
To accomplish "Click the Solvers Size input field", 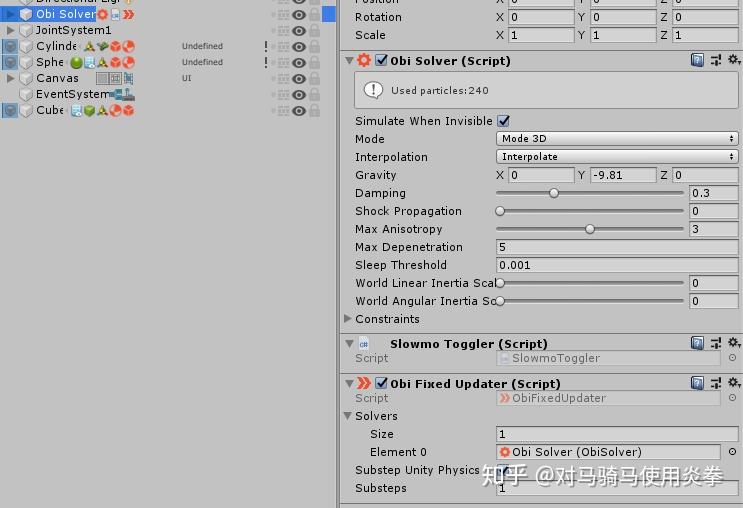I will tap(617, 434).
